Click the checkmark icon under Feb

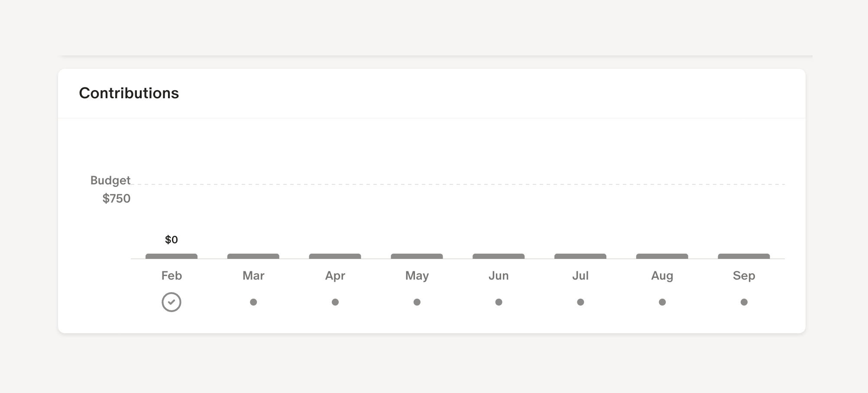click(172, 302)
